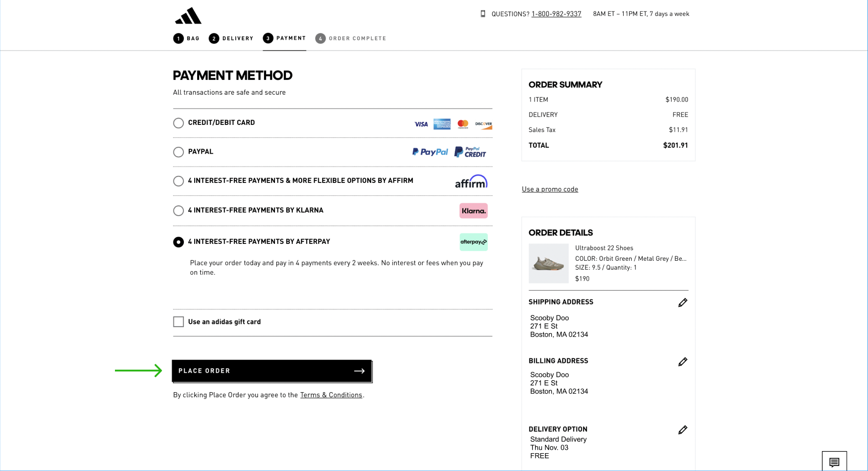Edit the billing address pencil icon
Image resolution: width=868 pixels, height=471 pixels.
682,362
